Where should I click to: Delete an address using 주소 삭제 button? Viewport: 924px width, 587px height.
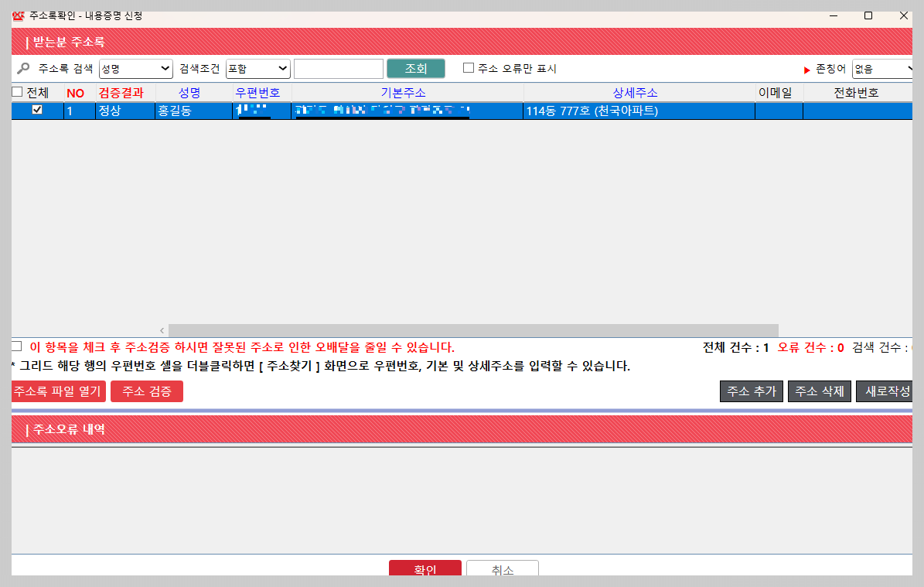coord(819,391)
